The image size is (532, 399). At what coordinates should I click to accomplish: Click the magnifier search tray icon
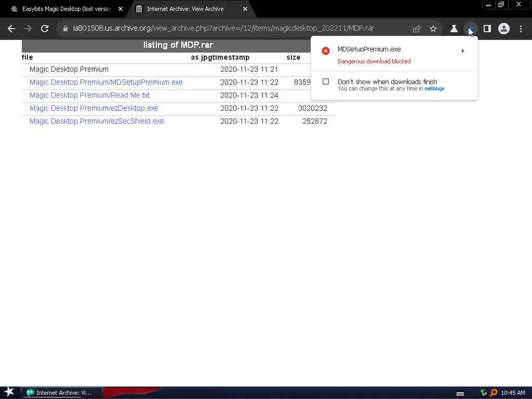[x=494, y=393]
